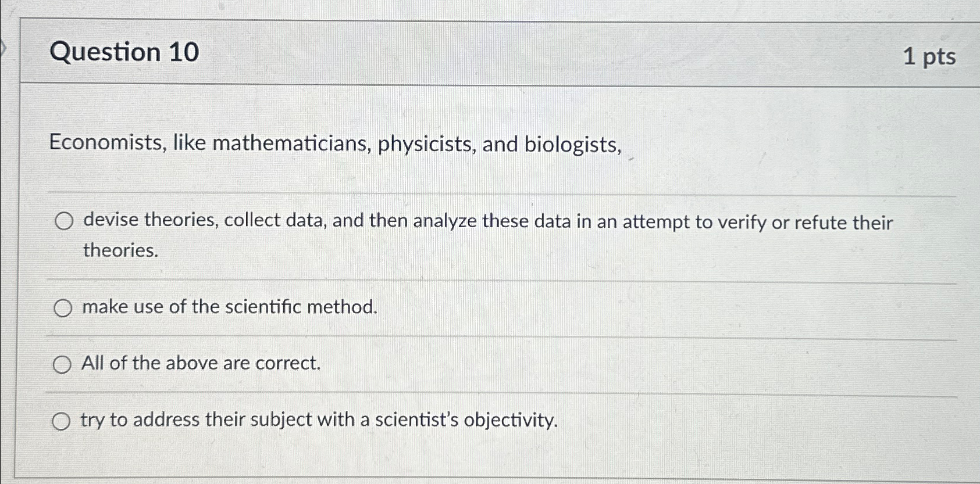Click the scientific method answer text
Screen dimensions: 980x484
point(230,307)
